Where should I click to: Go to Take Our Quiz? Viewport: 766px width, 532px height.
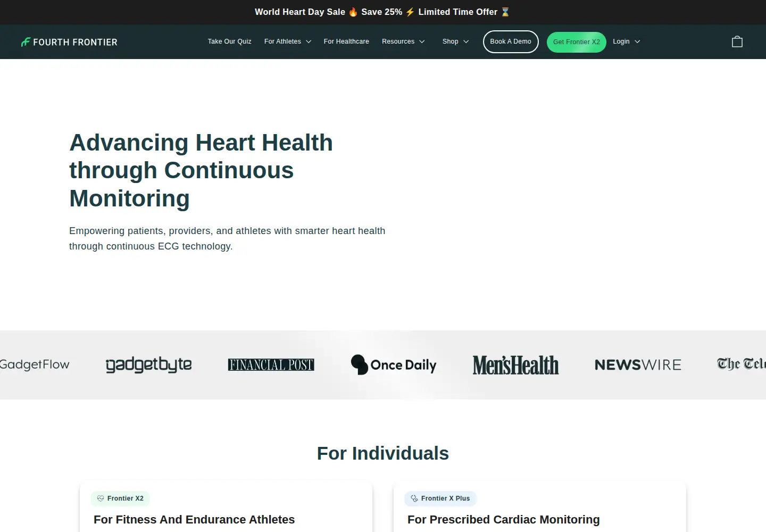pos(230,41)
